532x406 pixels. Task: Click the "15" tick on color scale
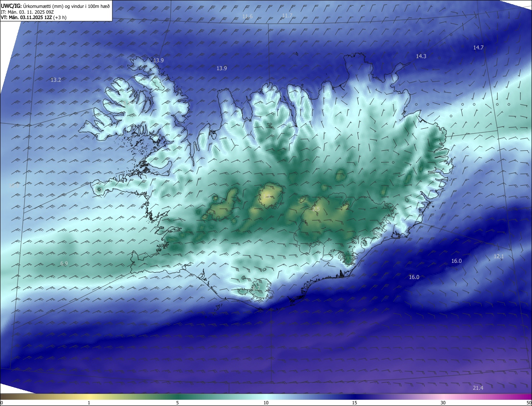(x=355, y=403)
